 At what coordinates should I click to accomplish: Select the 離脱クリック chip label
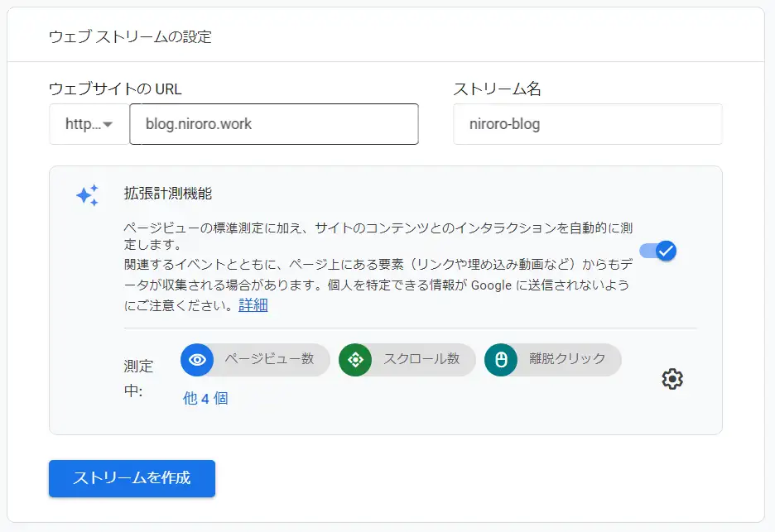(567, 359)
